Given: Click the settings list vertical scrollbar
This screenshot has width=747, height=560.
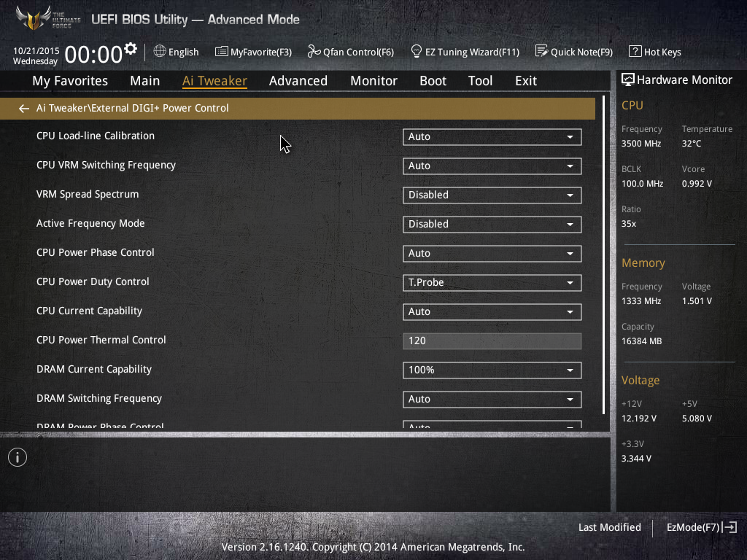Looking at the screenshot, I should [x=603, y=254].
